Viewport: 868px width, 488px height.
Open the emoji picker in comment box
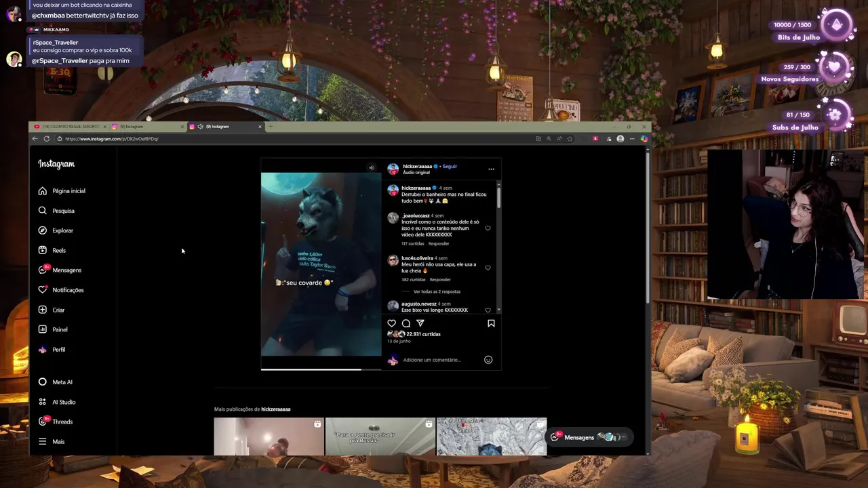coord(488,360)
